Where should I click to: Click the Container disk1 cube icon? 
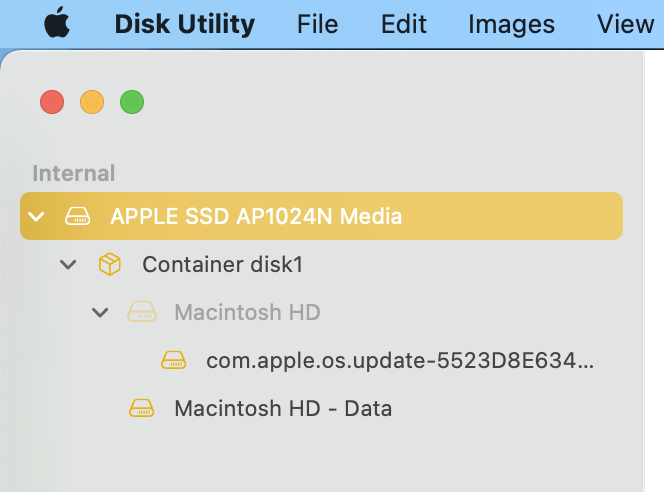(x=109, y=264)
